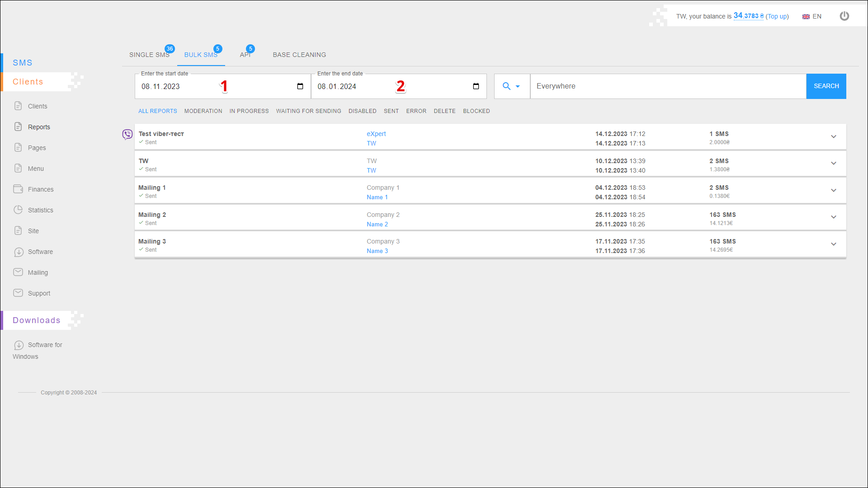Click the Finances wallet icon in sidebar
868x488 pixels.
click(18, 189)
